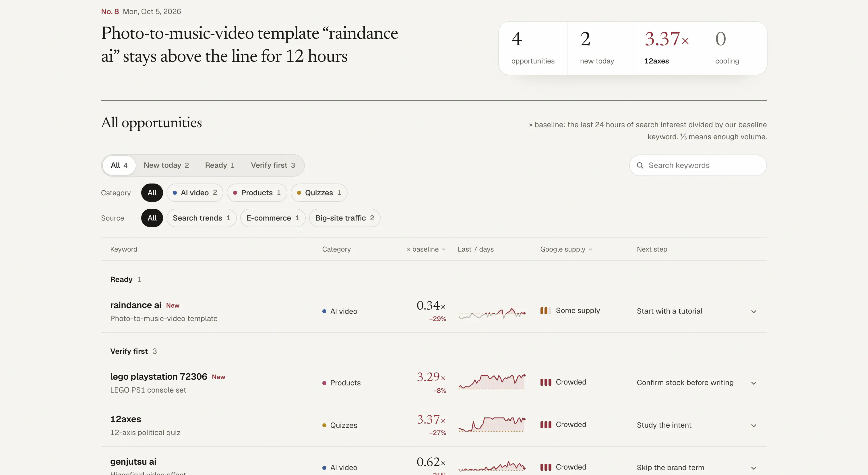Click Crowded bars icon in genjutsu ai row
Image resolution: width=868 pixels, height=475 pixels.
coord(546,467)
